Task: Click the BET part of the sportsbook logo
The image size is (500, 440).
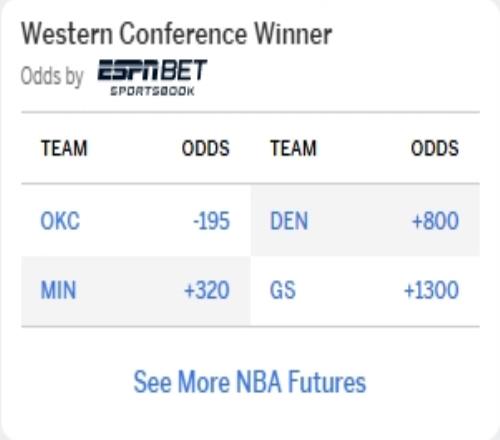Action: point(185,70)
